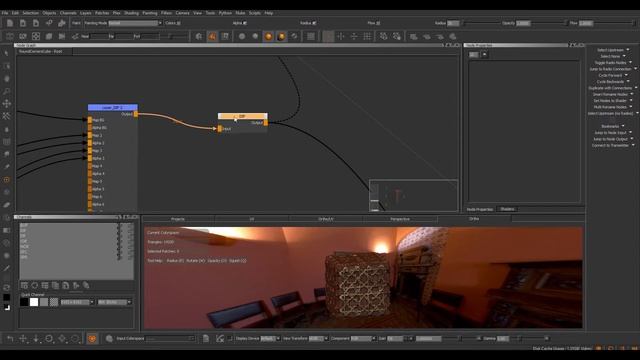Open the Python menu
640x360 pixels.
225,13
